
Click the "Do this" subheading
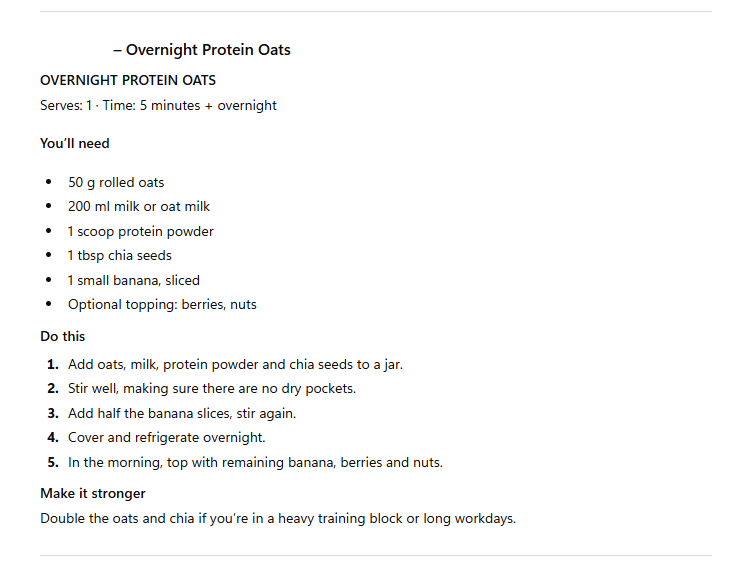pos(63,336)
